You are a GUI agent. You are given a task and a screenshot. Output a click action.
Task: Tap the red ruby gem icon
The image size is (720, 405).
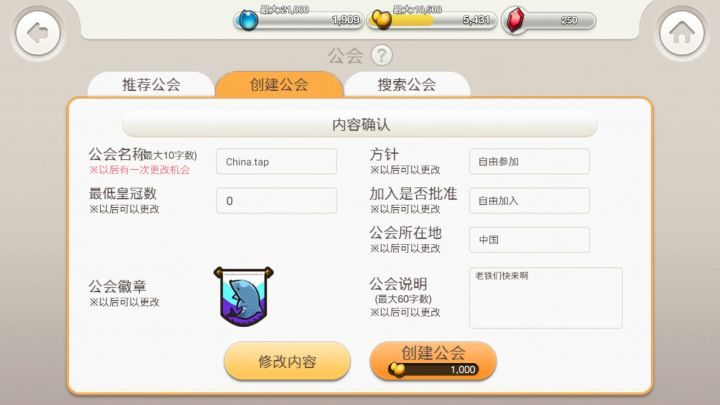point(515,21)
